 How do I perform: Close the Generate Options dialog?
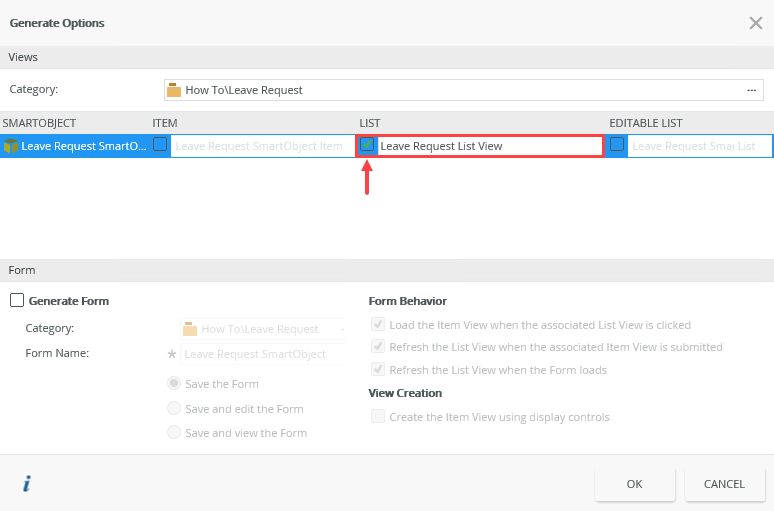[x=755, y=23]
